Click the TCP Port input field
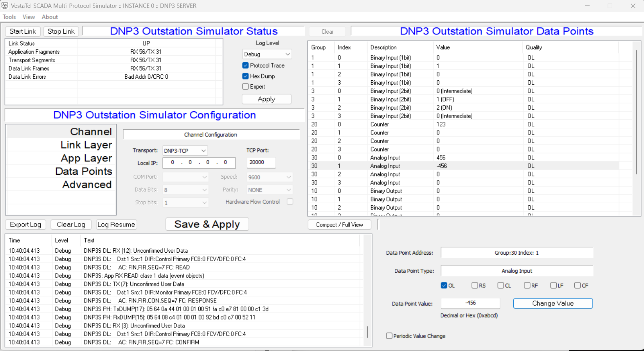 point(261,162)
